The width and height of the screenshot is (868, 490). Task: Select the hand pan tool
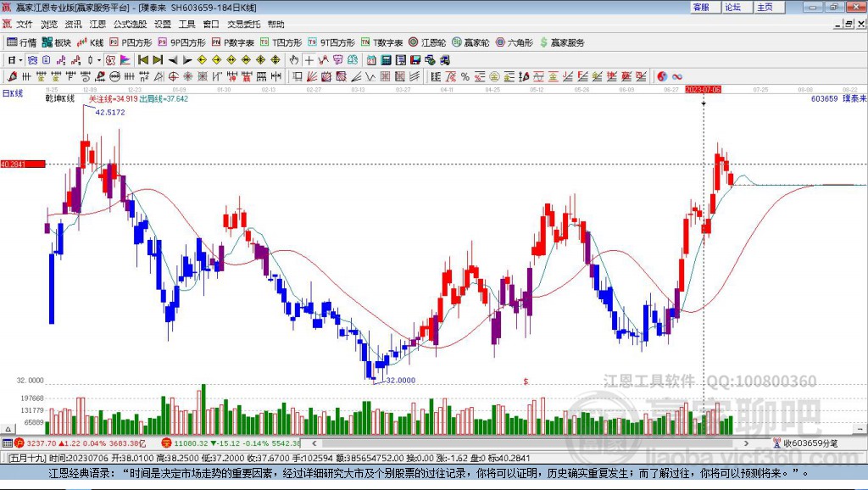[x=293, y=60]
